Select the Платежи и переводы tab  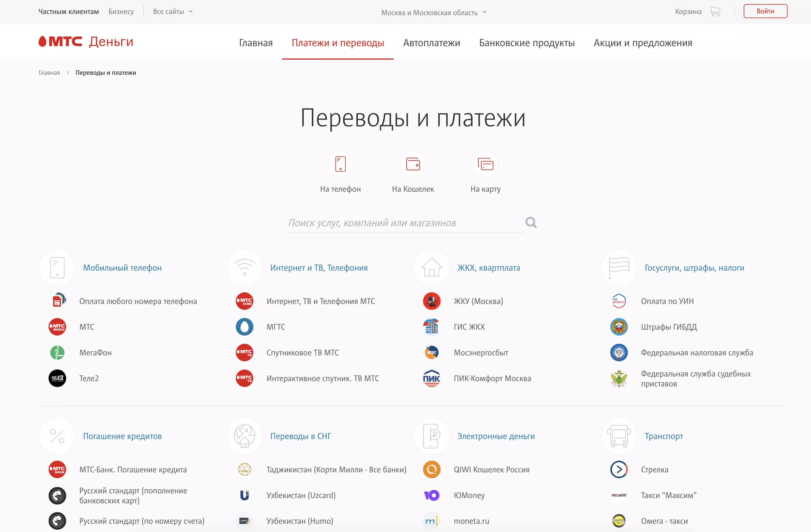click(x=338, y=43)
